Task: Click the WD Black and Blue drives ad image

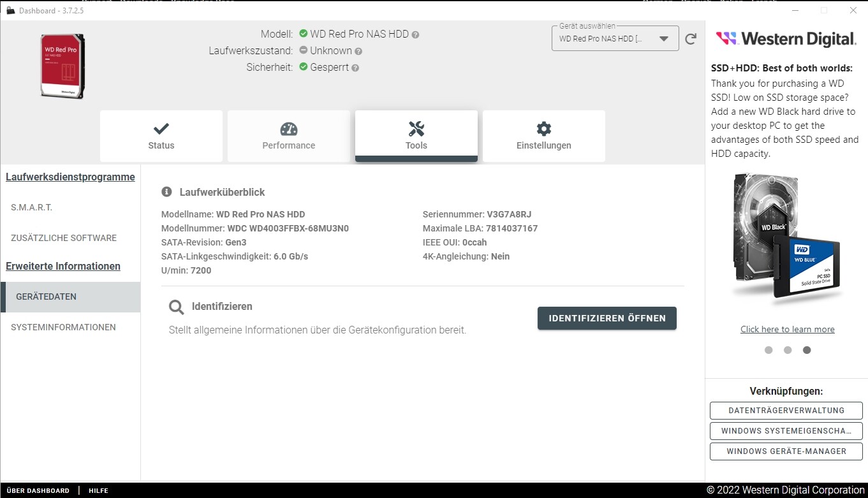Action: pos(787,237)
